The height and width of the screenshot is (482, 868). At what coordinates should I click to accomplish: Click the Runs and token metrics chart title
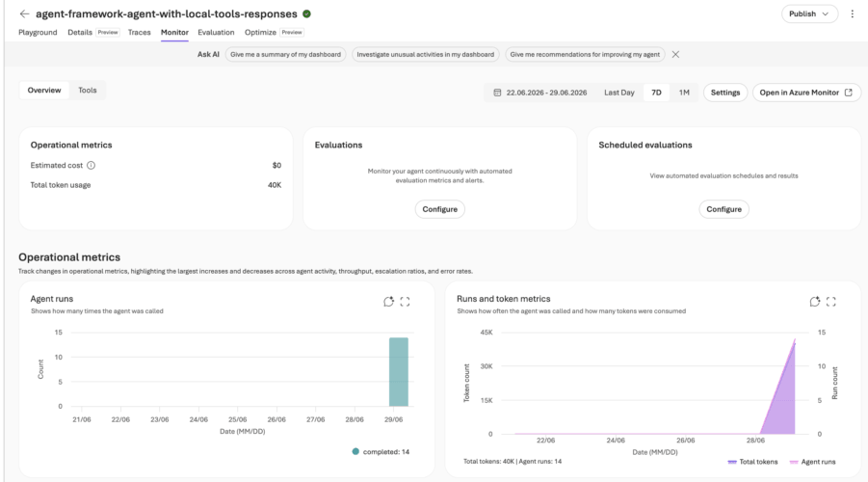pos(503,299)
